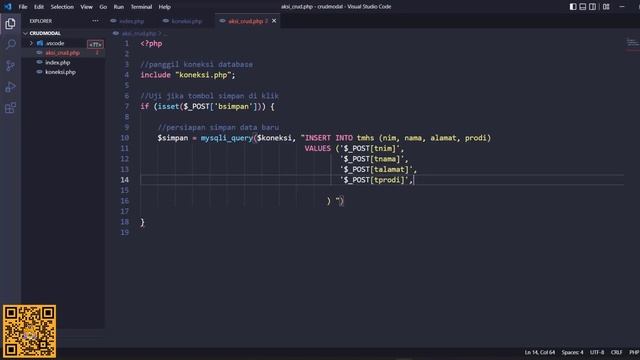Click the file icon beside index.php in Explorer
The image size is (640, 360).
tap(40, 62)
